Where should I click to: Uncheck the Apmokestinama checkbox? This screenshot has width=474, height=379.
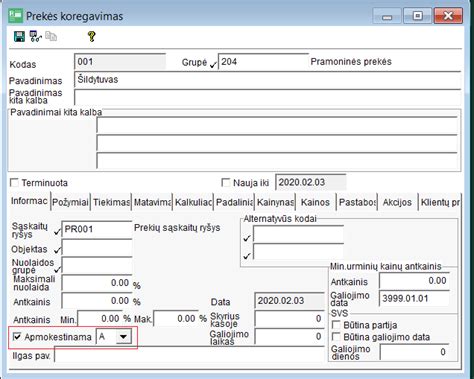pos(17,336)
